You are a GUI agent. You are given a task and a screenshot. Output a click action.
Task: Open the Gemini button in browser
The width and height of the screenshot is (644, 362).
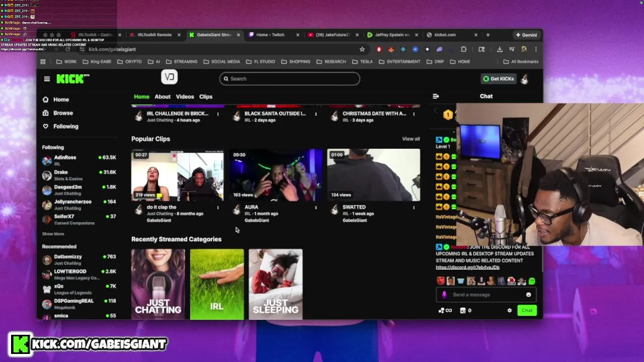[x=526, y=35]
